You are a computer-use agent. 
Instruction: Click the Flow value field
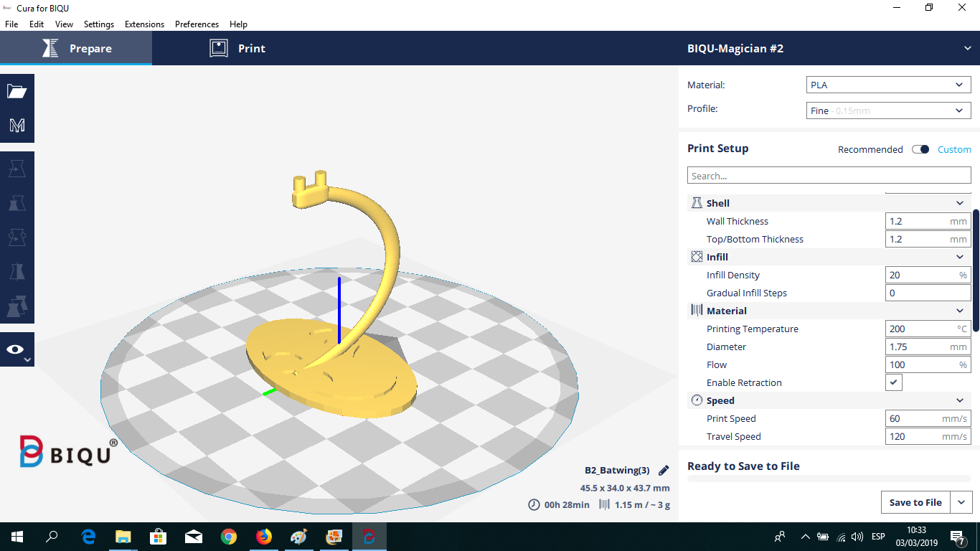click(x=928, y=364)
